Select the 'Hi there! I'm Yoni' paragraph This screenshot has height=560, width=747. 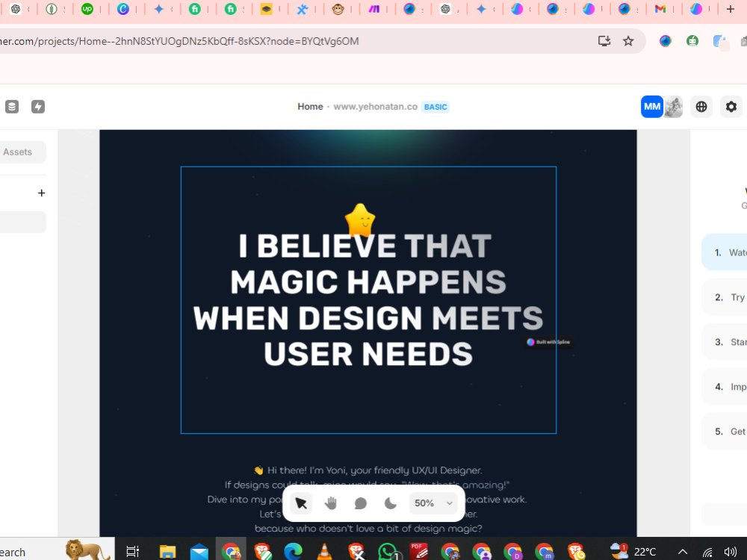tap(368, 499)
